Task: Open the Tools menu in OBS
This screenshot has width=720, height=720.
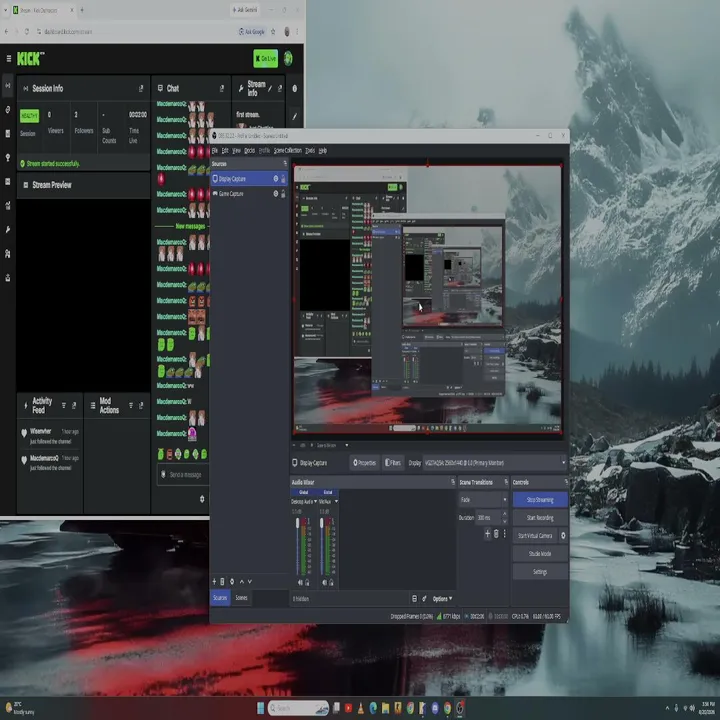Action: tap(310, 151)
